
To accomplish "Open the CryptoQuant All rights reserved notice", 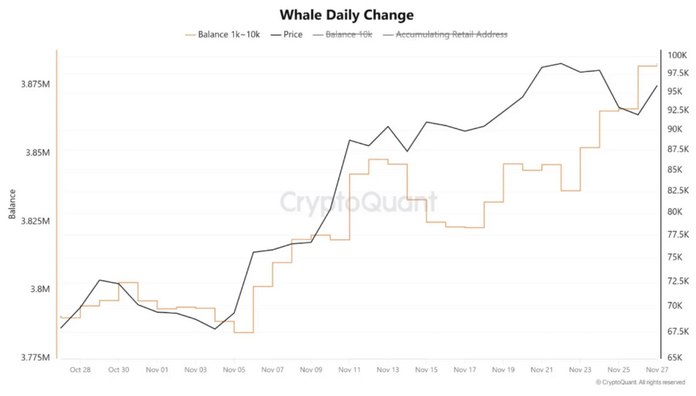I will 641,382.
